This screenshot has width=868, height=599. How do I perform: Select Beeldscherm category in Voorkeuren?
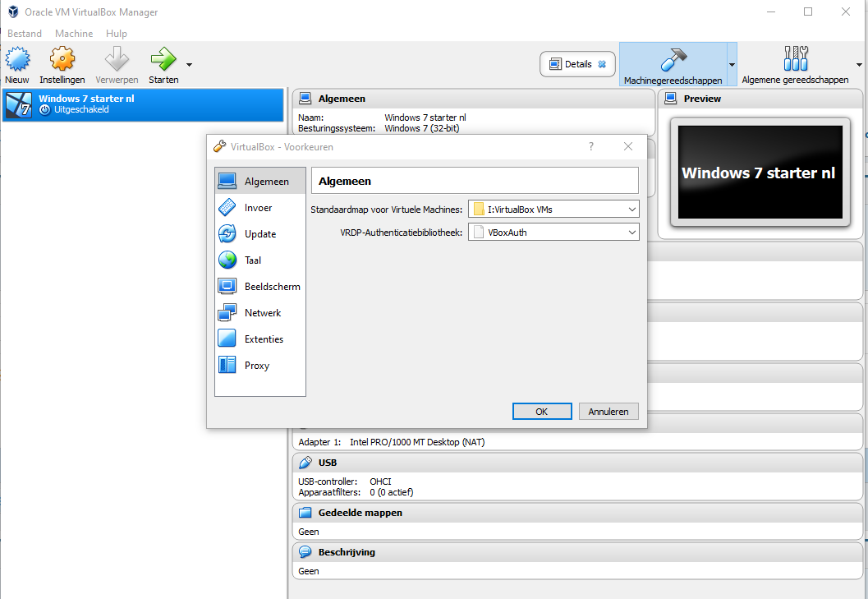[x=260, y=287]
